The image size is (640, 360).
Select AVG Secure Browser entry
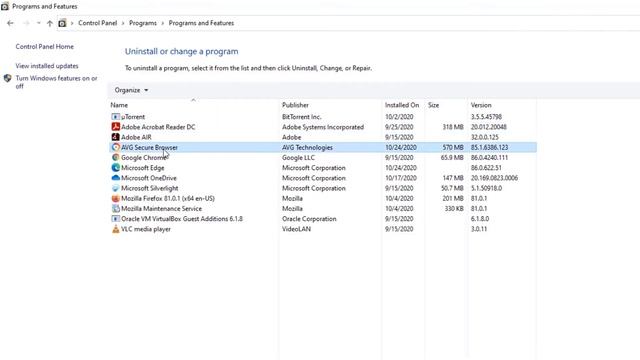coord(149,147)
